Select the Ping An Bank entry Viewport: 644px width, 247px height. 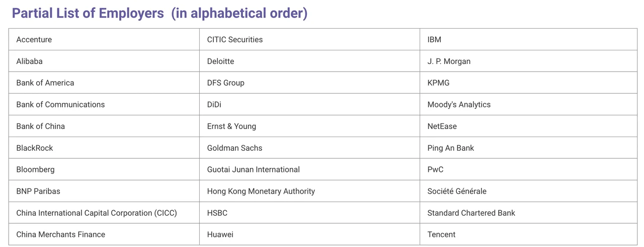(x=451, y=148)
